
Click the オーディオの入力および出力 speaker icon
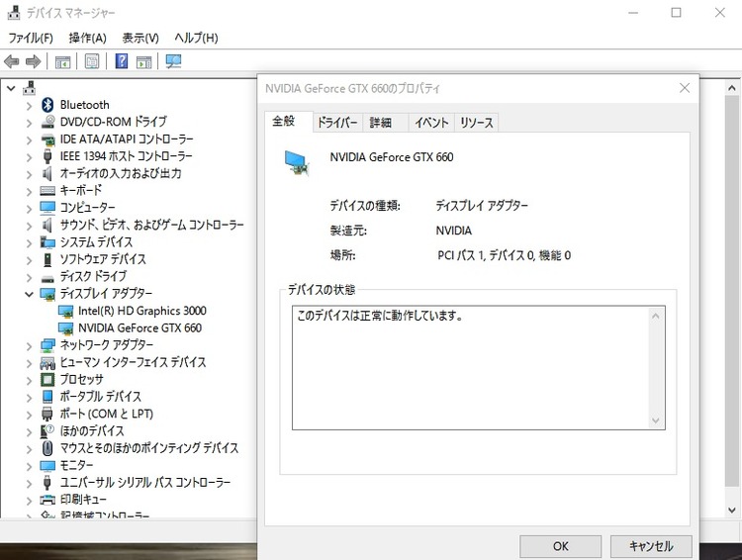tap(46, 174)
